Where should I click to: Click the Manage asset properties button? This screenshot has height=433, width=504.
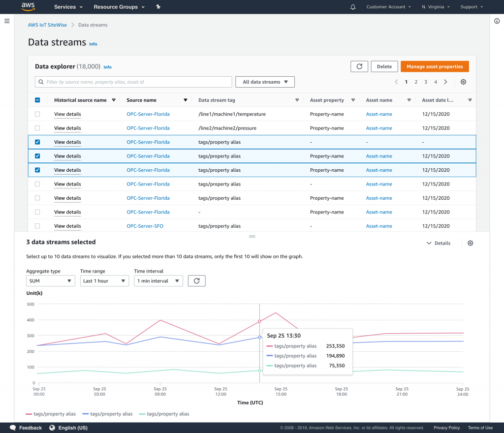tap(435, 66)
